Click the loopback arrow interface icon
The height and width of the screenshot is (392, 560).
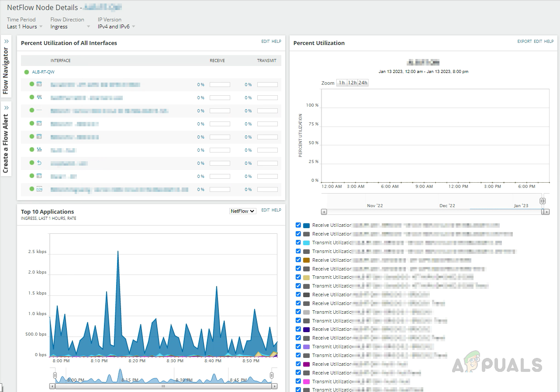[39, 163]
